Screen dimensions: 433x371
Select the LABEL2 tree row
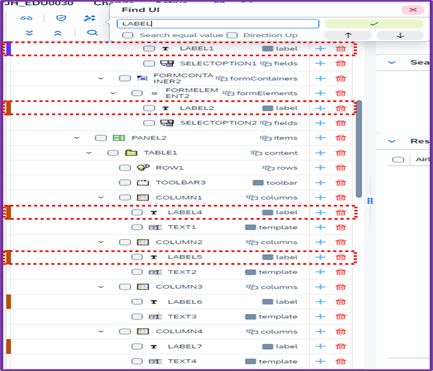click(x=180, y=108)
